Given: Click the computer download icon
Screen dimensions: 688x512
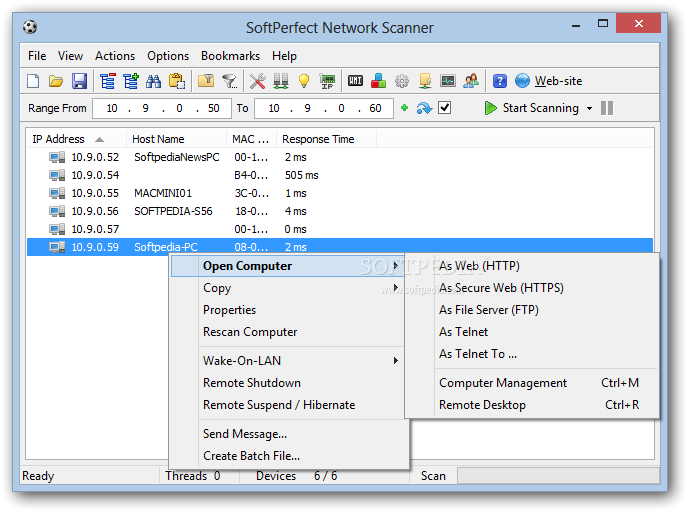Looking at the screenshot, I should coord(425,81).
